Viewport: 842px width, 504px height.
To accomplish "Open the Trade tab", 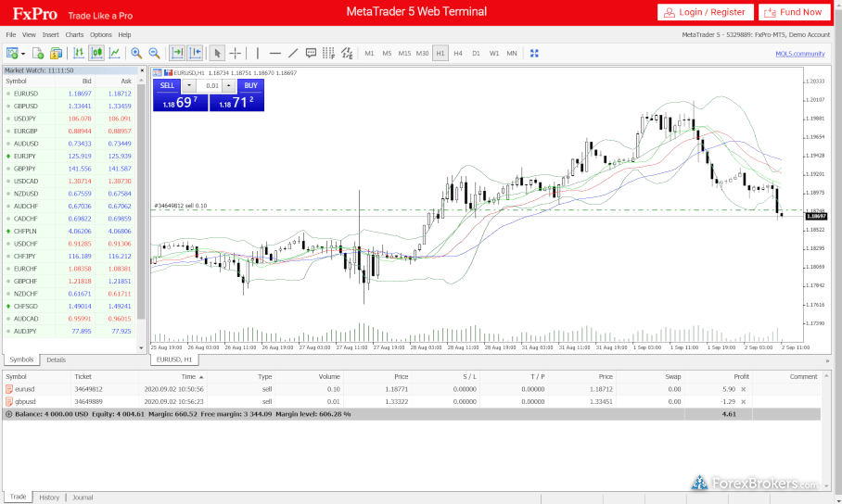I will (18, 497).
